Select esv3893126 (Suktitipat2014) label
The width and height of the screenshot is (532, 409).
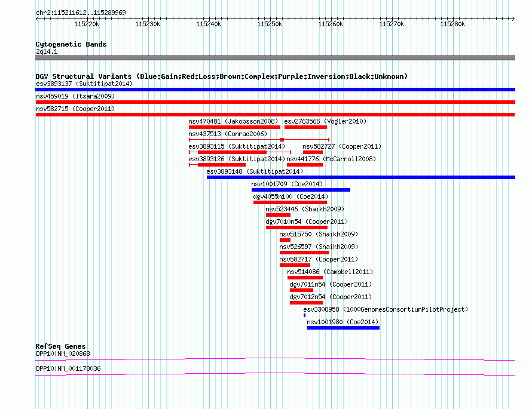point(237,159)
